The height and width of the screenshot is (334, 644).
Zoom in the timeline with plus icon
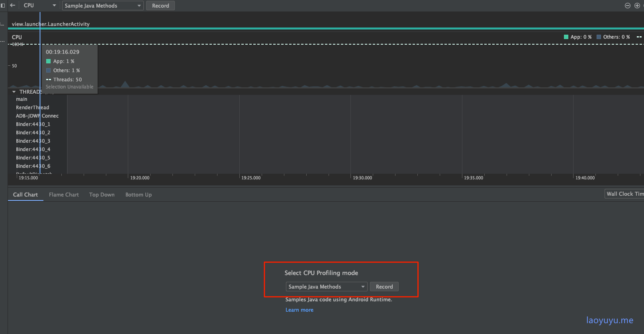click(637, 6)
